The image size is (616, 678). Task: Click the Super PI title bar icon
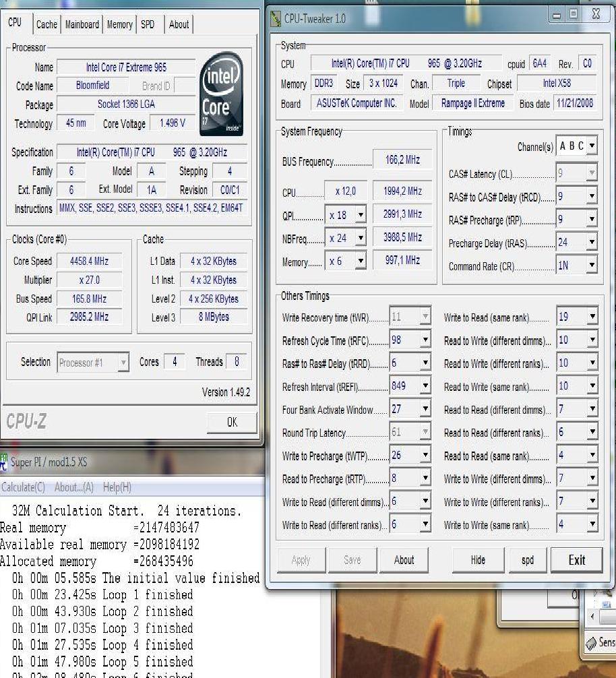click(4, 462)
